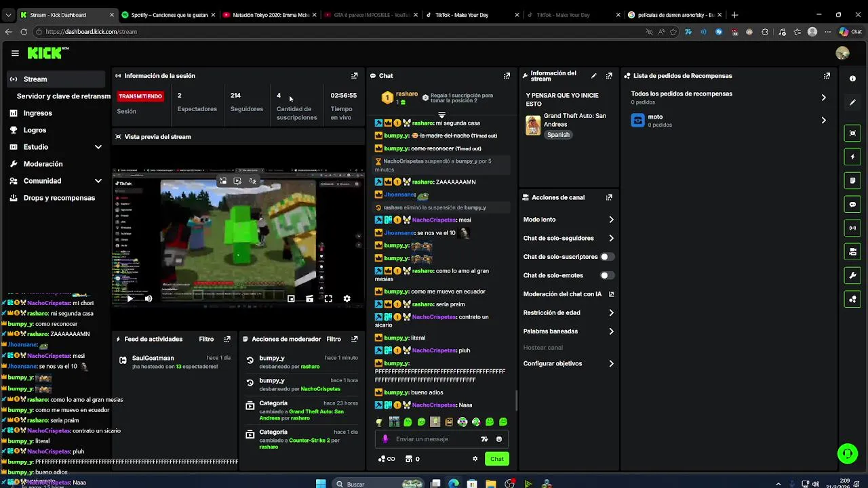868x488 pixels.
Task: Toggle broadcast signal widget in right sidebar
Action: pos(852,228)
